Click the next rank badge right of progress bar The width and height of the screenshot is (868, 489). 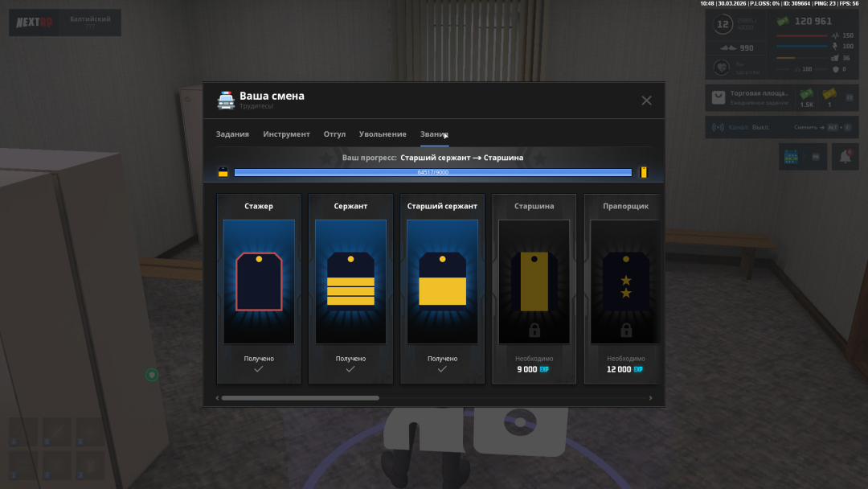[643, 172]
